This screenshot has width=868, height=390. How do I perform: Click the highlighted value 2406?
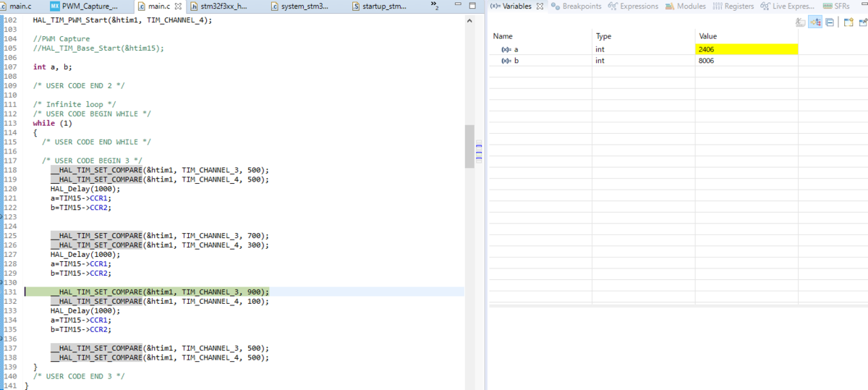pyautogui.click(x=746, y=49)
